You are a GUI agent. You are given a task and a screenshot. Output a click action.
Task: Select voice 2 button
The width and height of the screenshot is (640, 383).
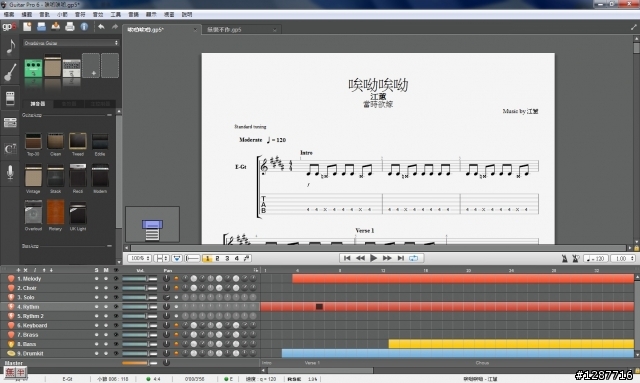click(x=217, y=258)
